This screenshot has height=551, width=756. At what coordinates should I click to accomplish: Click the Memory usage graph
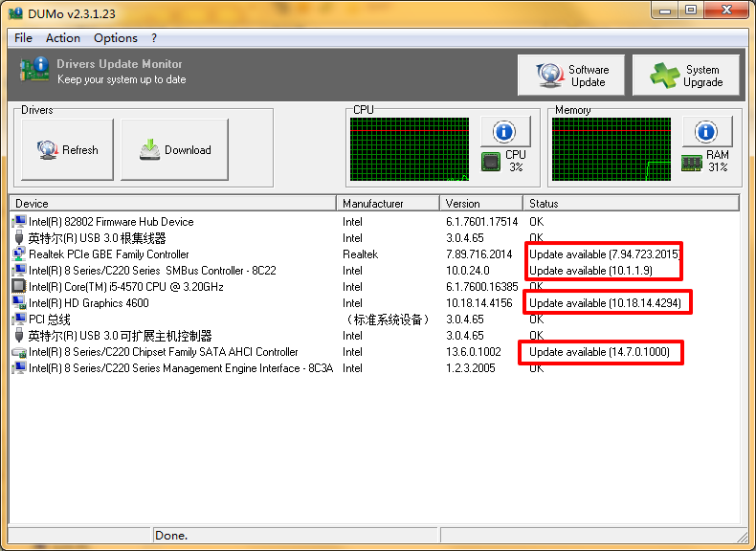(x=611, y=149)
